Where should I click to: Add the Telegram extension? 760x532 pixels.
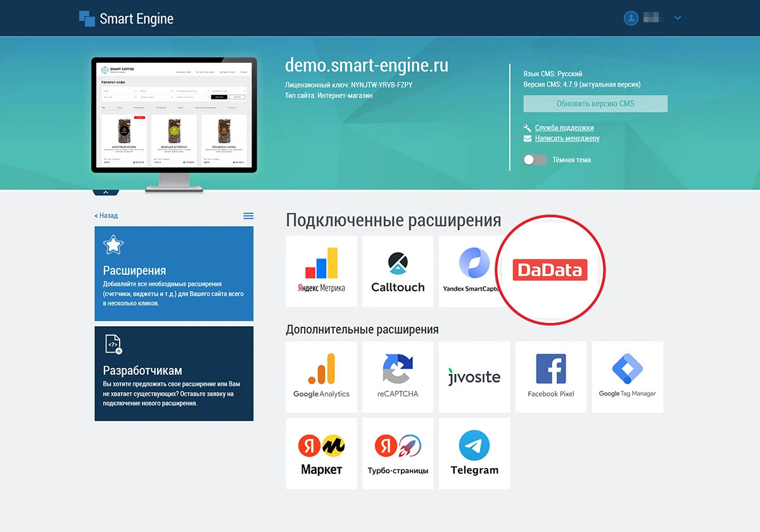pos(474,453)
